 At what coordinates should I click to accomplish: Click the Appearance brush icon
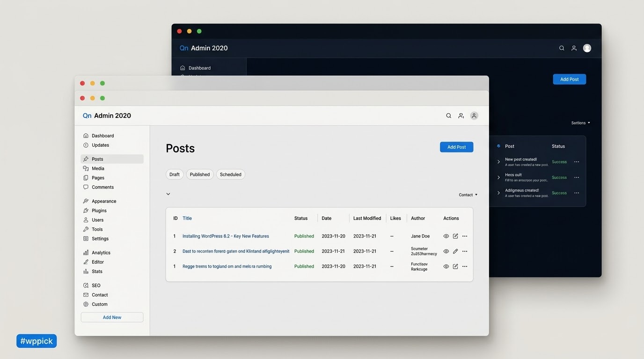pyautogui.click(x=86, y=201)
